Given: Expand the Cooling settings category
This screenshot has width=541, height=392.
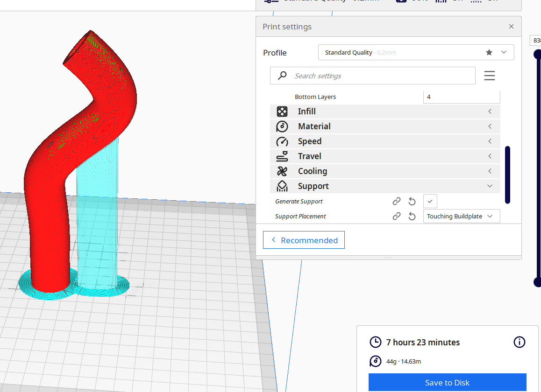Looking at the screenshot, I should click(x=384, y=171).
